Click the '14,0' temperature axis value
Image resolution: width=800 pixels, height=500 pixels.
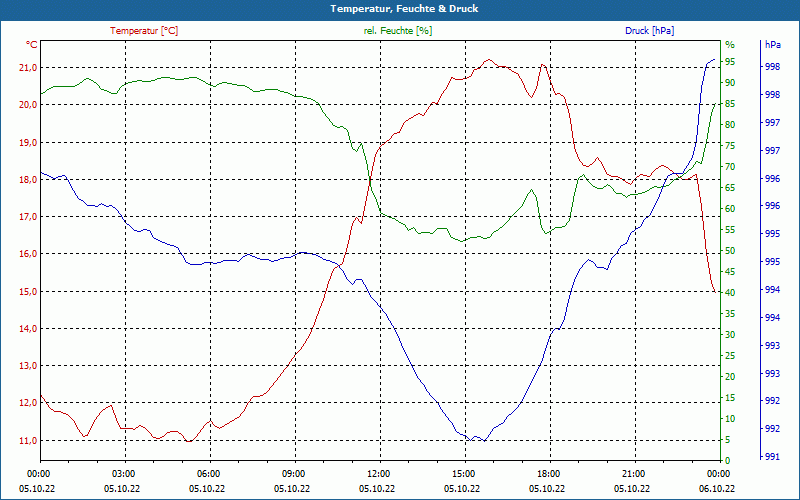pos(28,329)
